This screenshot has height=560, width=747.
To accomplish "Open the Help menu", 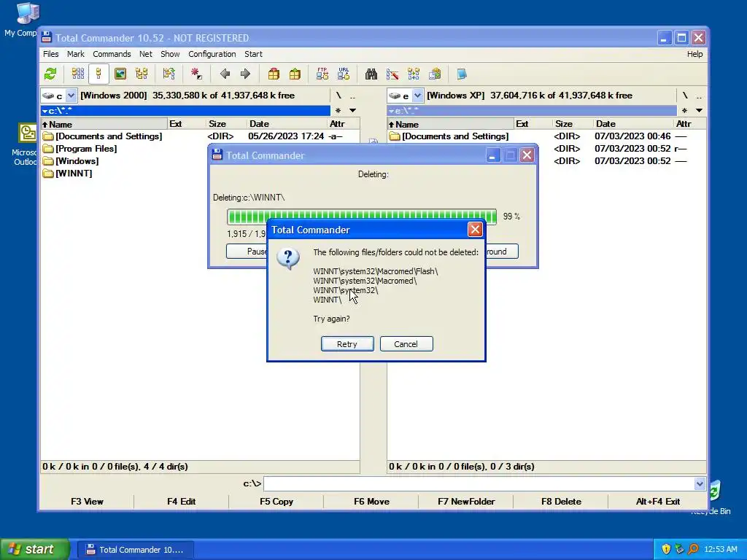I will (694, 54).
